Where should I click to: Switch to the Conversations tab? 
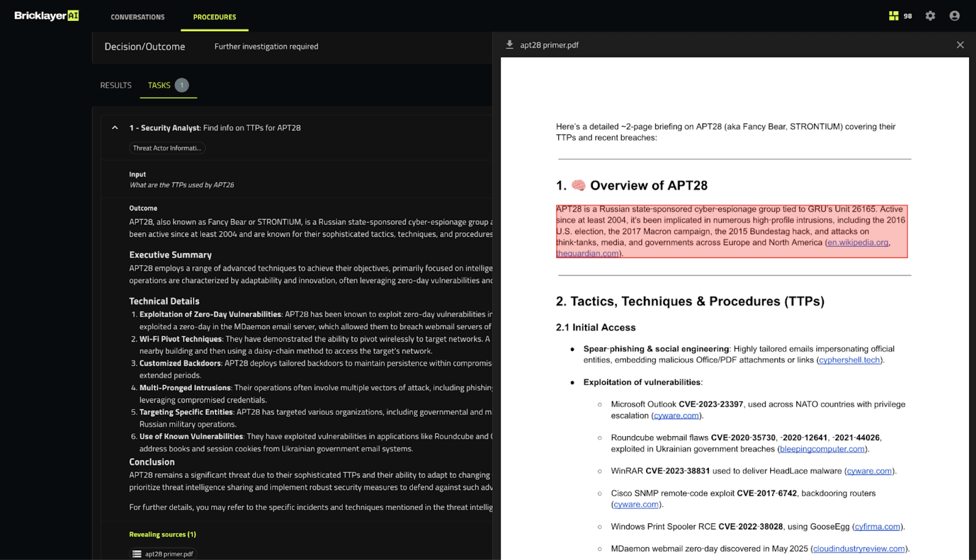coord(138,17)
